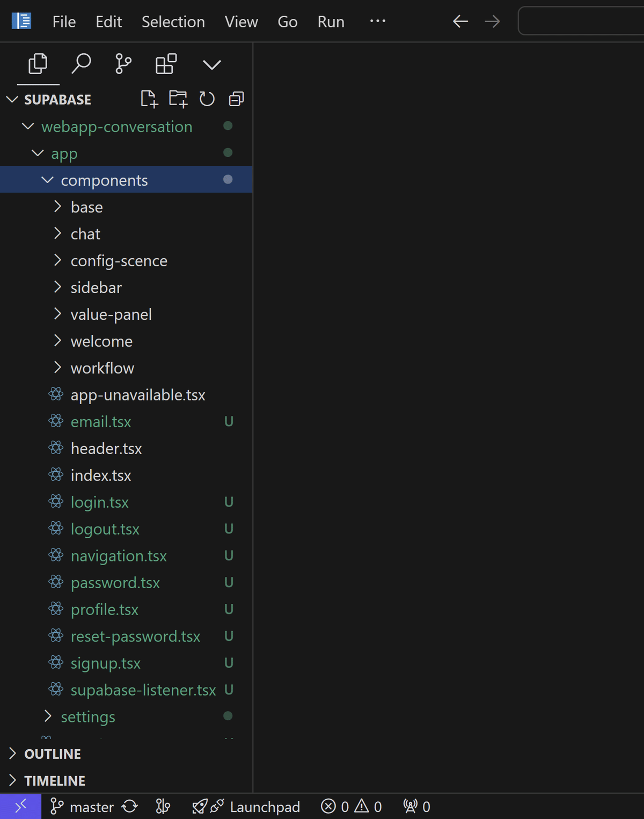Click the React icon beside header.tsx
Screen dimensions: 644x819
click(x=56, y=448)
